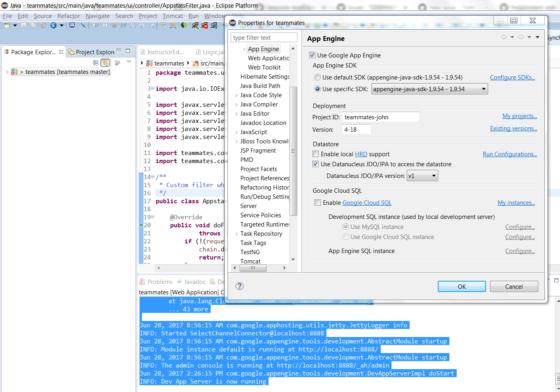Click the Step Return debug icon
560x392 pixels.
(x=151, y=25)
